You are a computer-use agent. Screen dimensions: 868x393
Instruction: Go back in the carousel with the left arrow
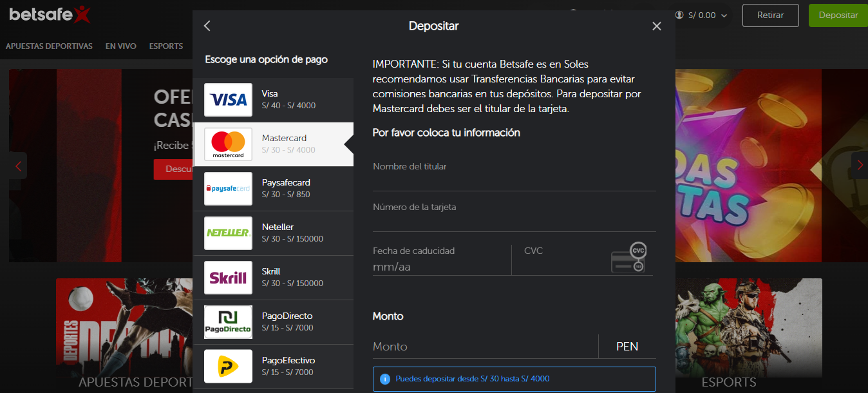17,166
